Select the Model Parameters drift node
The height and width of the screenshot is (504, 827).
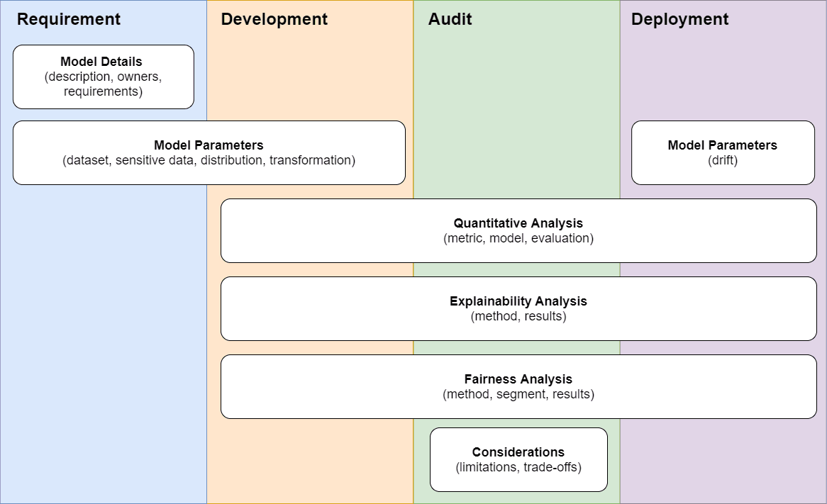coord(722,152)
